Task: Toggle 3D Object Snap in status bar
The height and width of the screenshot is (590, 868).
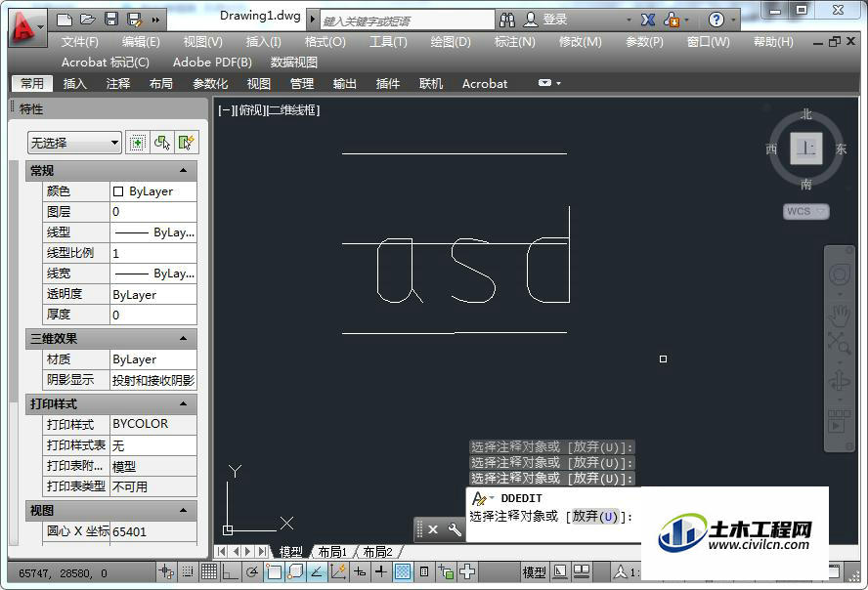Action: point(295,572)
